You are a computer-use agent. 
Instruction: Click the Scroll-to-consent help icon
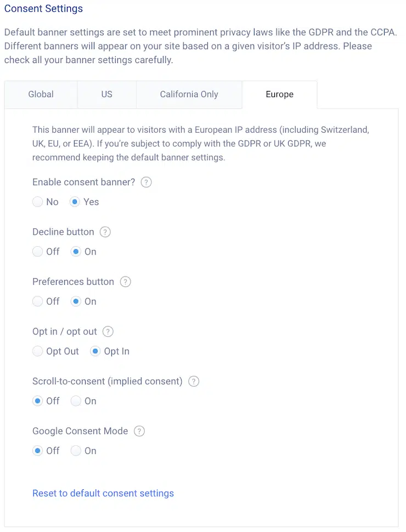(193, 381)
